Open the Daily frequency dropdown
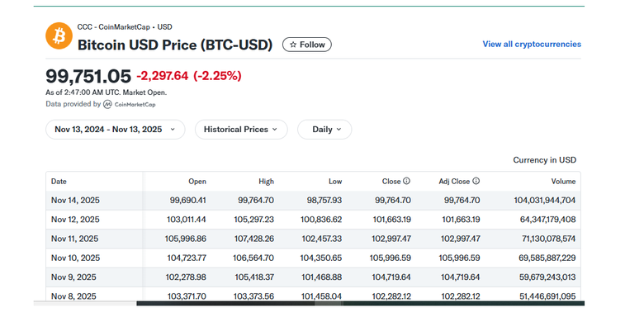 pyautogui.click(x=324, y=130)
